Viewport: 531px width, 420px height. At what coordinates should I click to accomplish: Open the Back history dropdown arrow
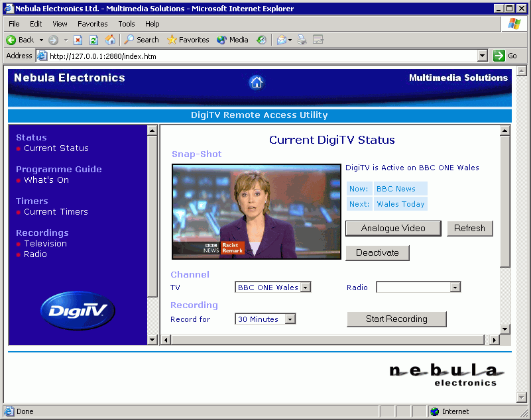pos(41,40)
